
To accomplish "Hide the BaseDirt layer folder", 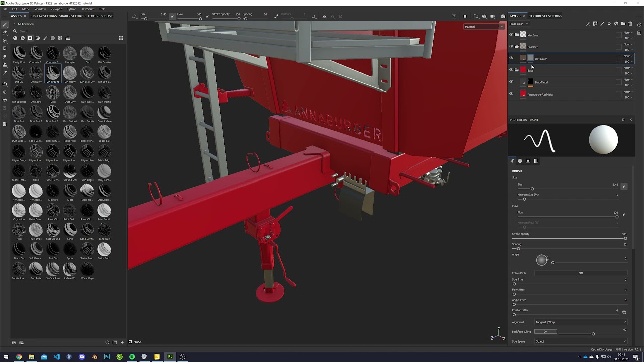I will (511, 46).
